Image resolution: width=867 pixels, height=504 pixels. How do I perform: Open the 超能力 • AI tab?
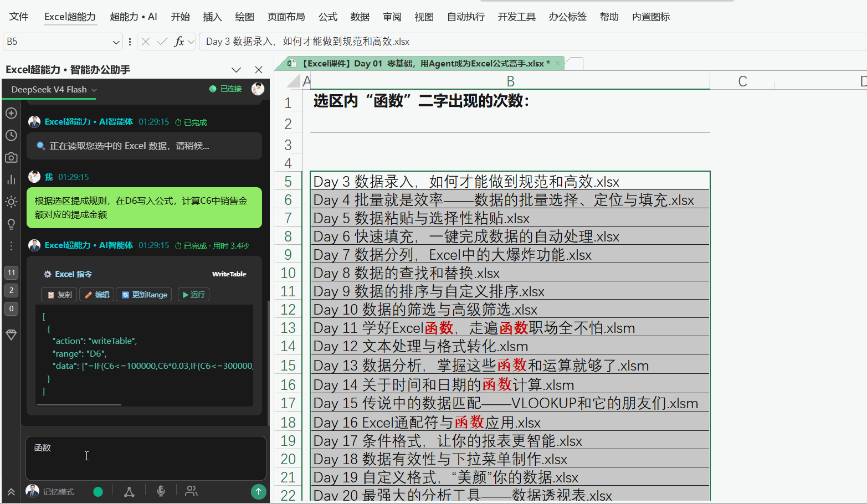134,17
